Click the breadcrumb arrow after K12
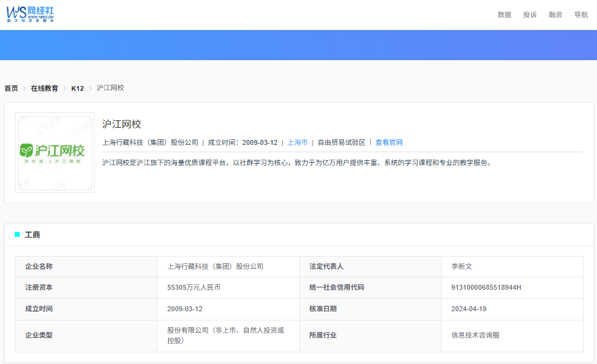Viewport: 597px width, 364px height. pyautogui.click(x=90, y=88)
